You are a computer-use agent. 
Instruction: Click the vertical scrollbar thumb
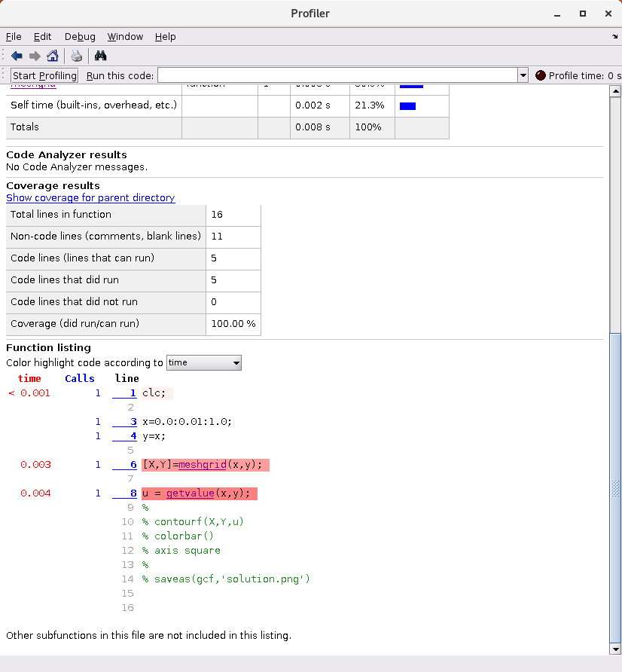[615, 487]
